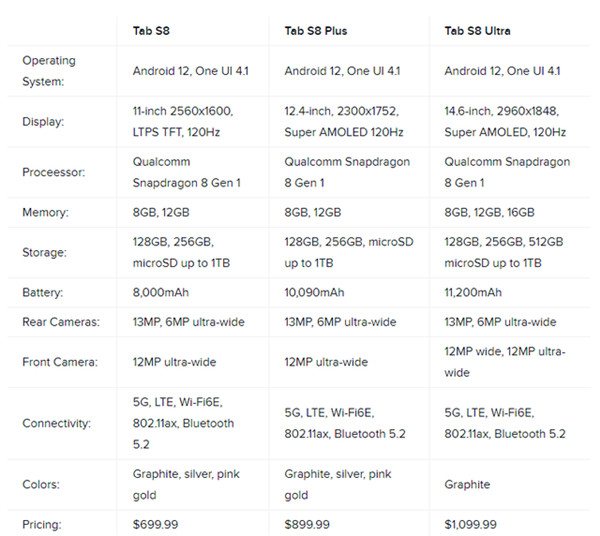
Task: Click the Tab S8 column header
Action: tap(150, 30)
